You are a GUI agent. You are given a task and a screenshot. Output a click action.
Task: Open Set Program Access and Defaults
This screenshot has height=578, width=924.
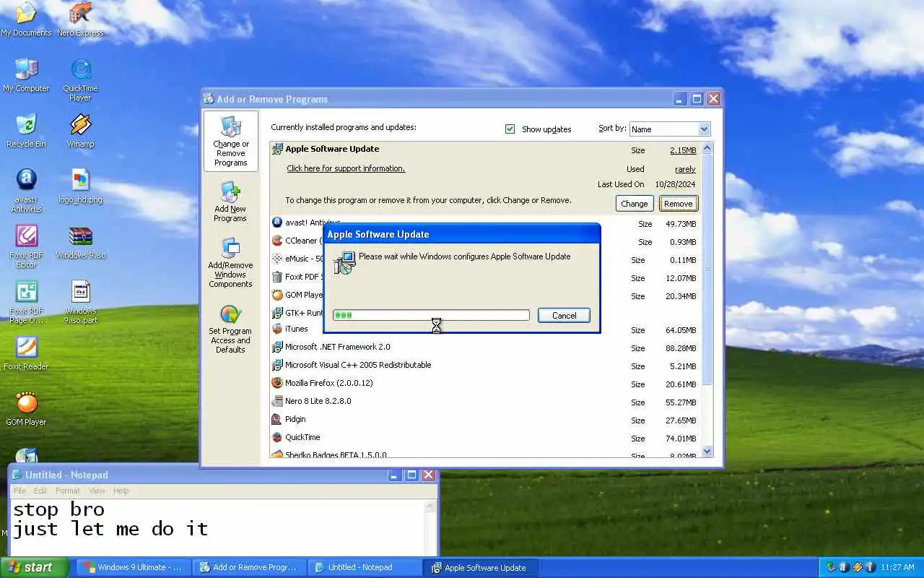point(231,329)
